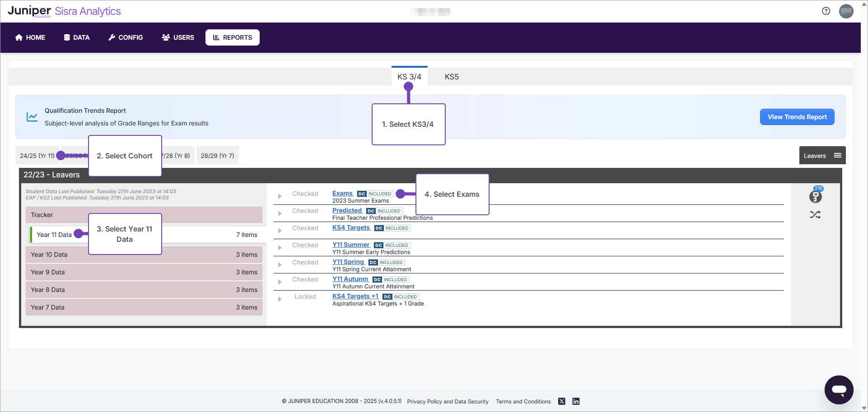Image resolution: width=868 pixels, height=412 pixels.
Task: Expand the KS4 Targets +1 row arrow
Action: [280, 299]
